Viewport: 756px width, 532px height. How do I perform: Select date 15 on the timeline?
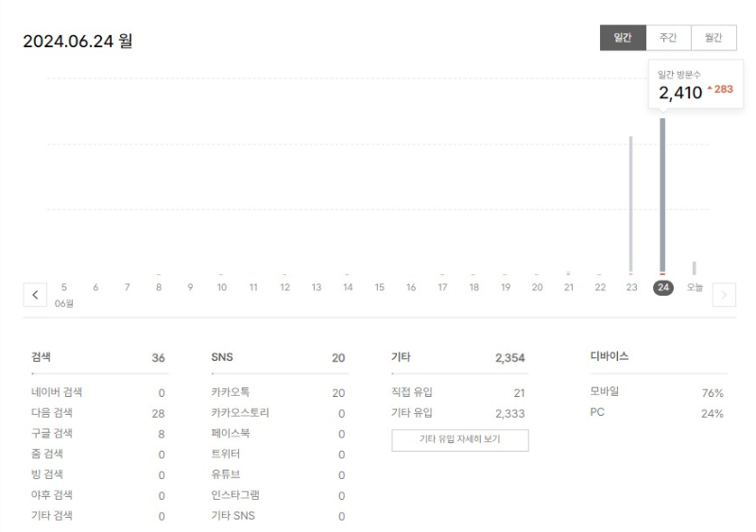tap(380, 287)
